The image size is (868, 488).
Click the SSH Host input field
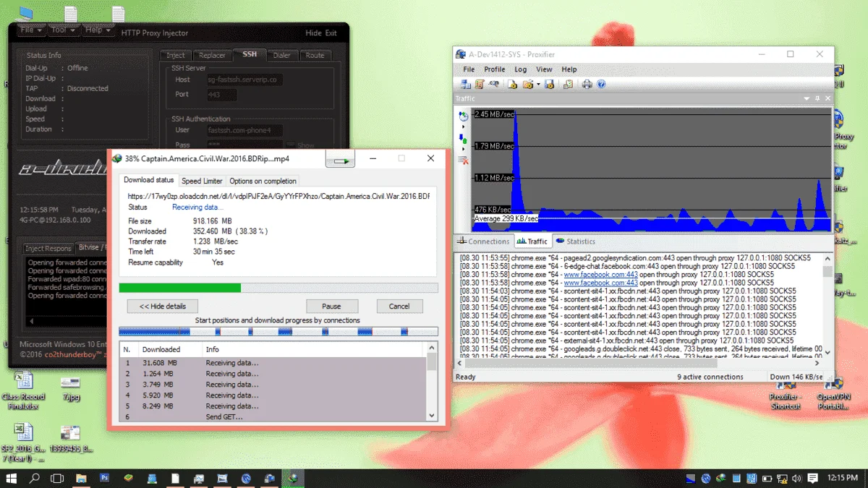[x=244, y=80]
